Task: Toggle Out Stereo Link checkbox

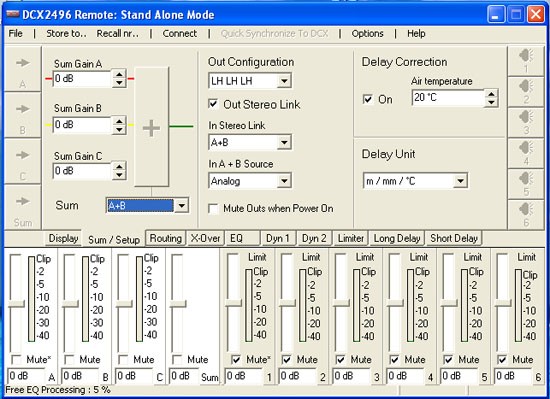Action: [213, 104]
